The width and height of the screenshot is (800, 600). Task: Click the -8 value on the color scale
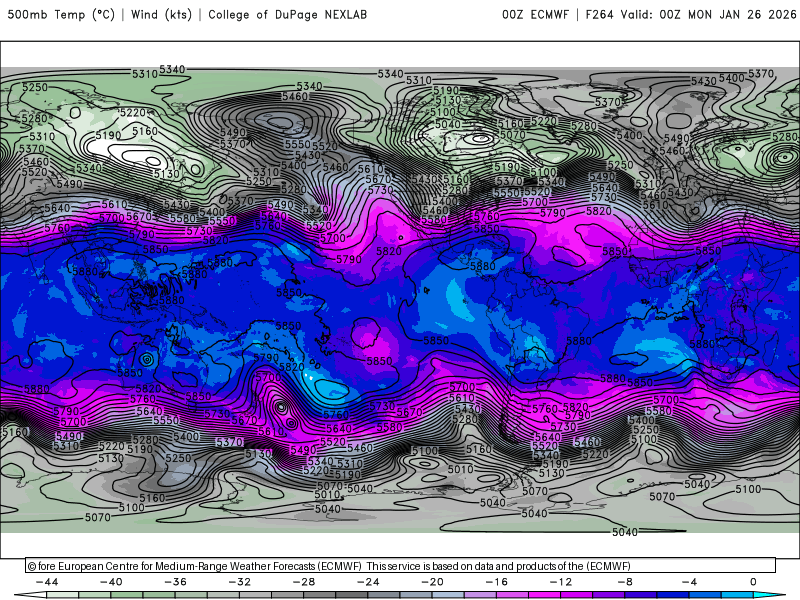[625, 582]
